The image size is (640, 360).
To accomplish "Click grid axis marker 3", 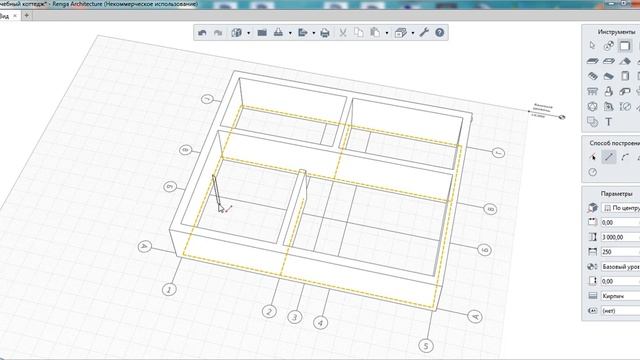I will pos(295,317).
